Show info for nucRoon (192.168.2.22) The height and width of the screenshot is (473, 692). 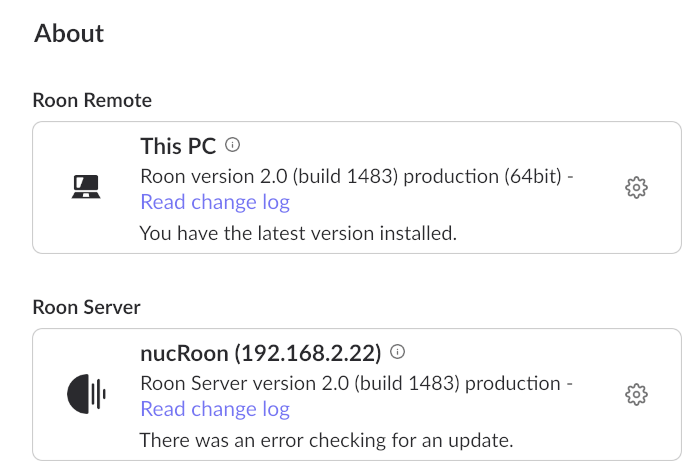398,352
